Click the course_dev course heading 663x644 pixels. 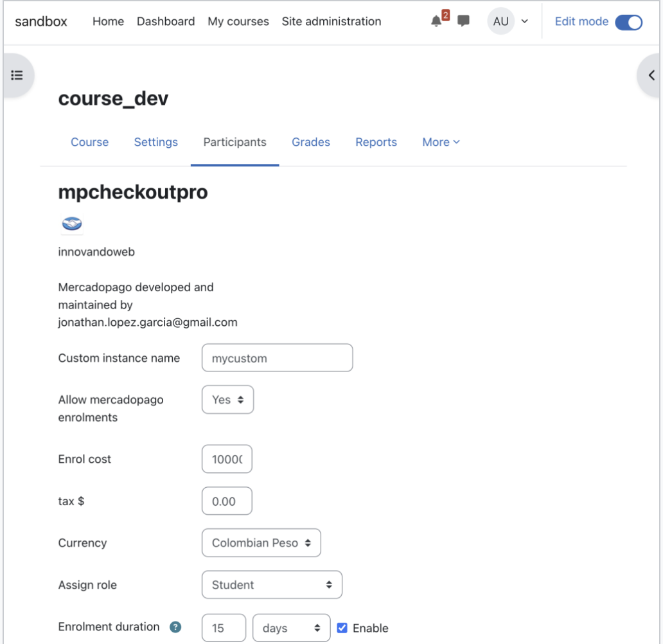coord(113,98)
